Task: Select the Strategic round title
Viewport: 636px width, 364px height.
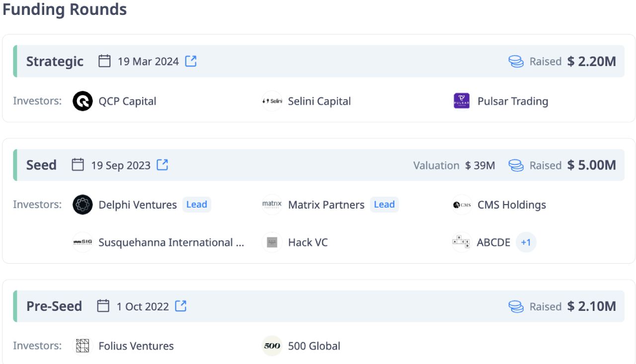Action: click(x=55, y=62)
